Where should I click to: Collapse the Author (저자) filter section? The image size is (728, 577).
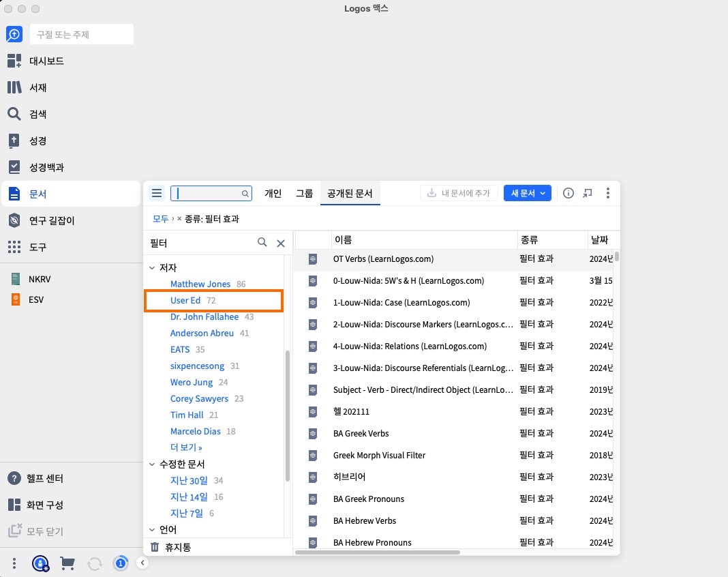[152, 267]
